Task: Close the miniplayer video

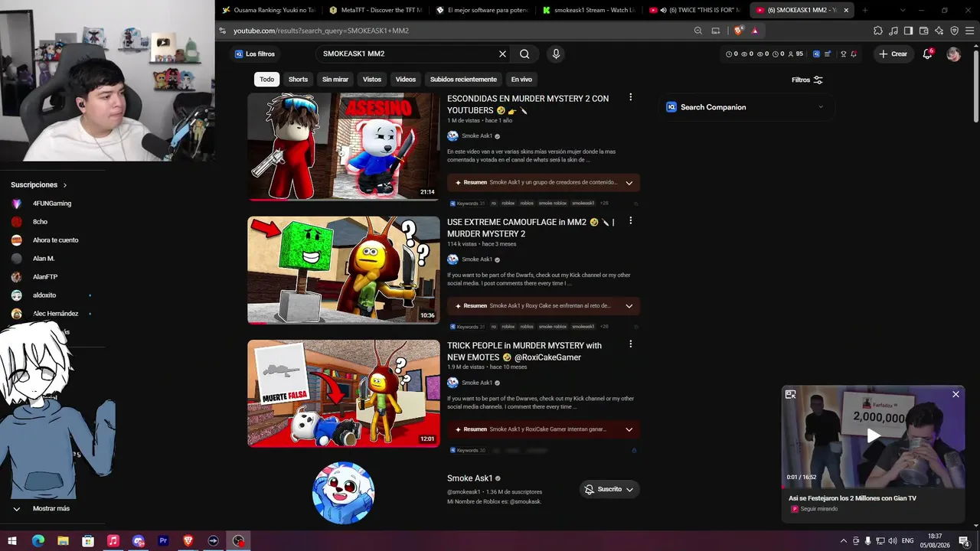Action: [x=955, y=394]
